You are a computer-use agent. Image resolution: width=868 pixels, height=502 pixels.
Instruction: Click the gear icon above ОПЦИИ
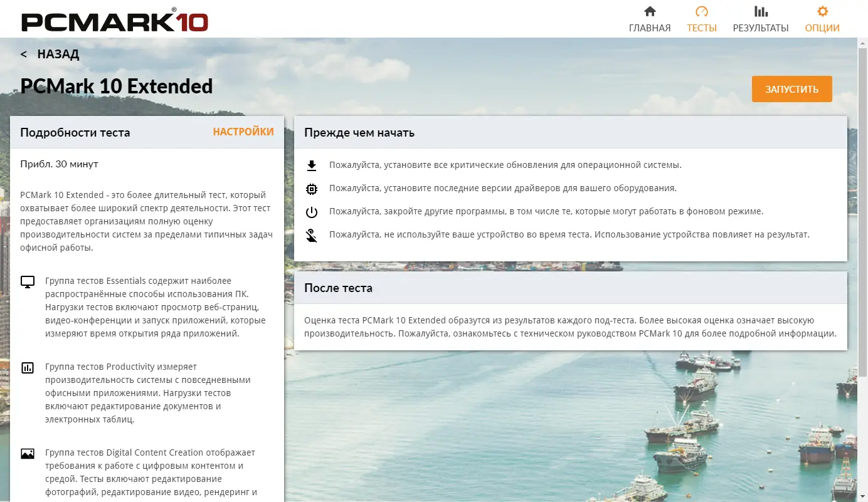pos(822,11)
